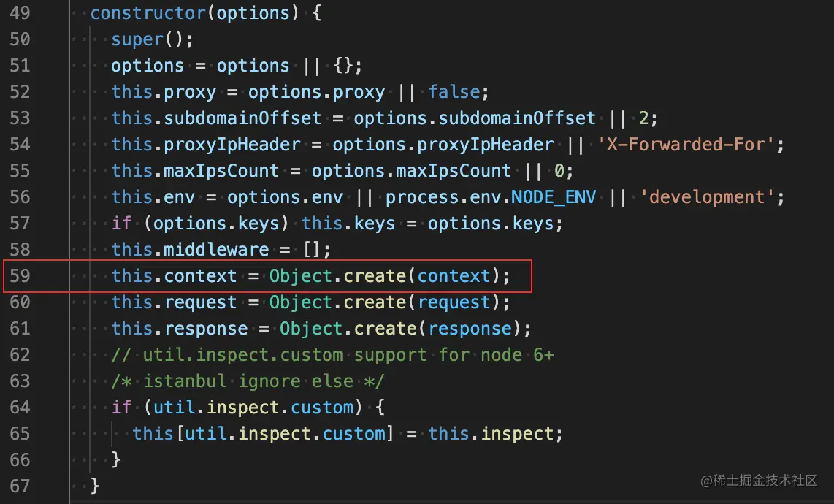Click the istanbul ignore else comment

click(248, 381)
